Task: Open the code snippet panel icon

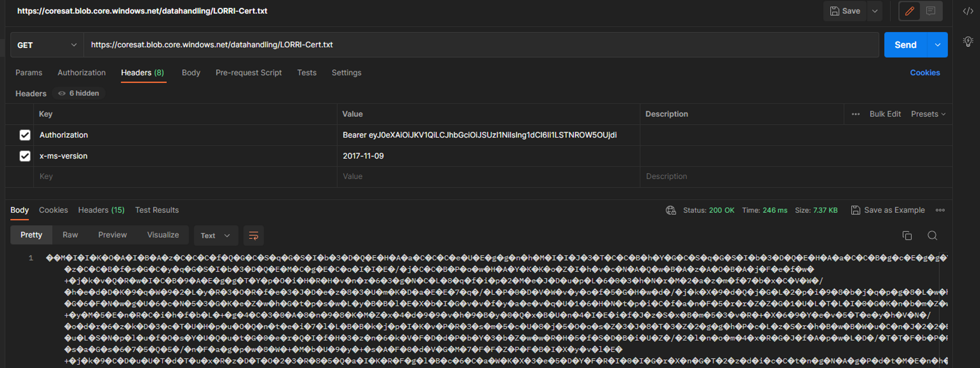Action: pos(968,11)
